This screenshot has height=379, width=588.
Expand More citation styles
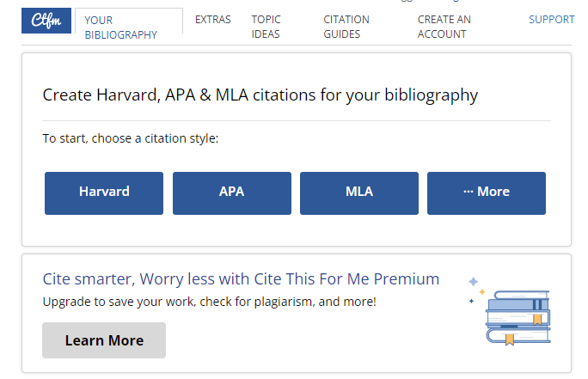click(x=487, y=193)
